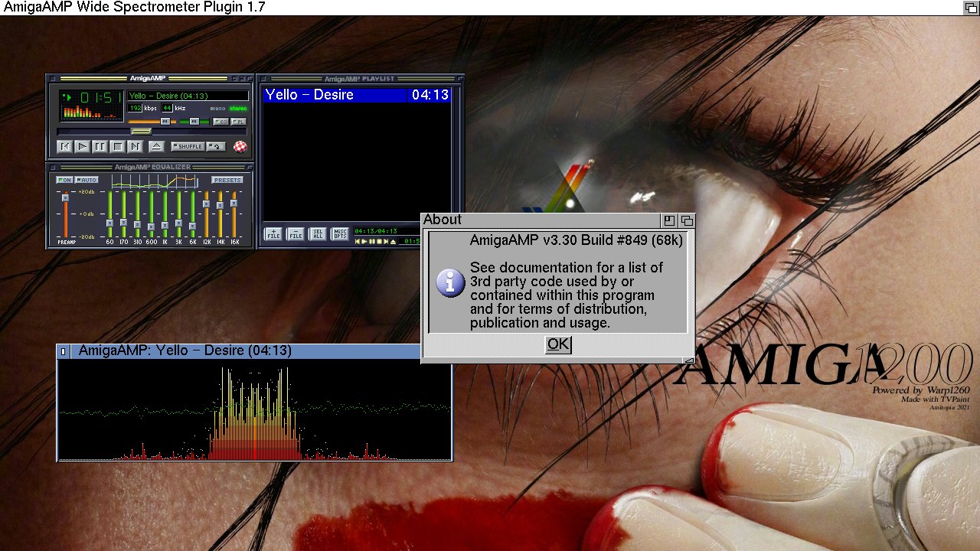Click the 60 Hz equalizer band handle
This screenshot has width=980, height=551.
coord(109,223)
